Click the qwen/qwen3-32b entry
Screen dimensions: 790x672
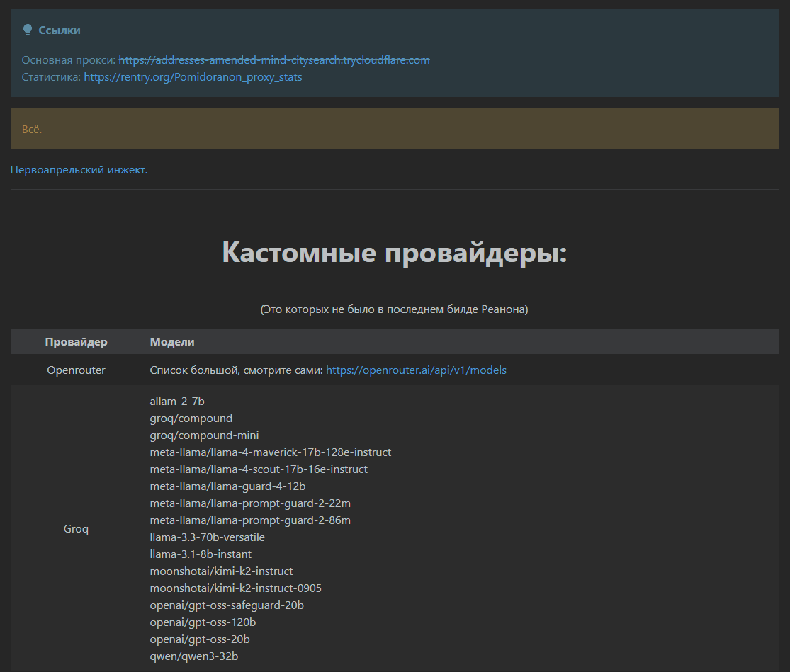point(194,656)
